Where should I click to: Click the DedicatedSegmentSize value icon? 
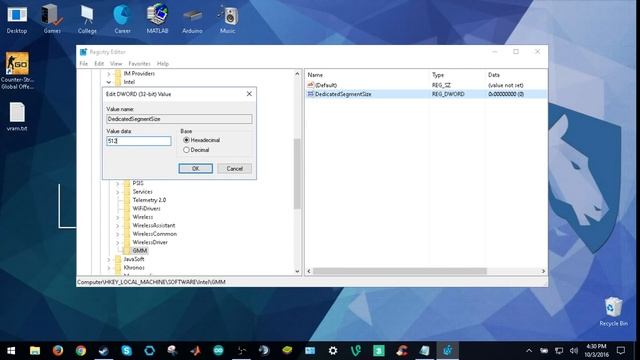coord(311,94)
